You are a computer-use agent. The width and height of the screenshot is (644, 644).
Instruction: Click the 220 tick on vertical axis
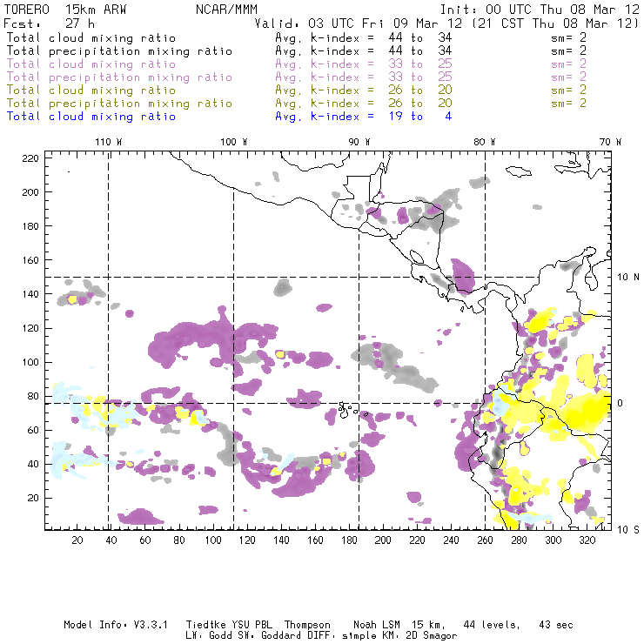pyautogui.click(x=30, y=158)
